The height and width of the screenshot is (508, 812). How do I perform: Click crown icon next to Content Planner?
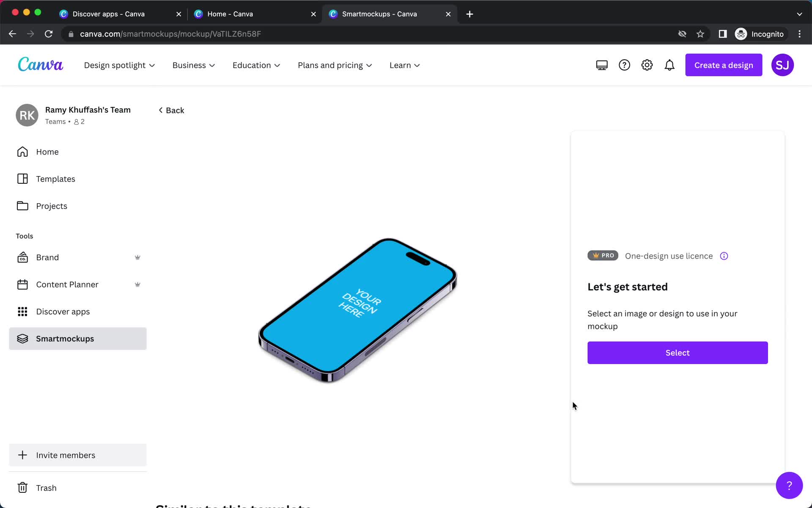point(137,284)
